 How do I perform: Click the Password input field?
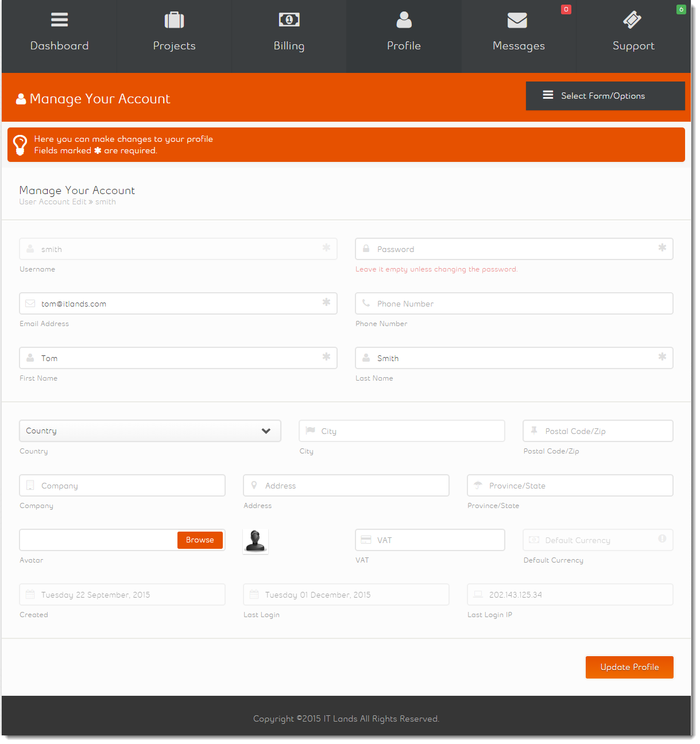(x=514, y=249)
